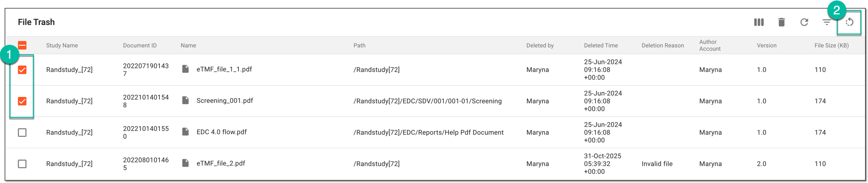The width and height of the screenshot is (868, 183).
Task: Uncheck the Screening_001.pdf row checkbox
Action: click(22, 101)
